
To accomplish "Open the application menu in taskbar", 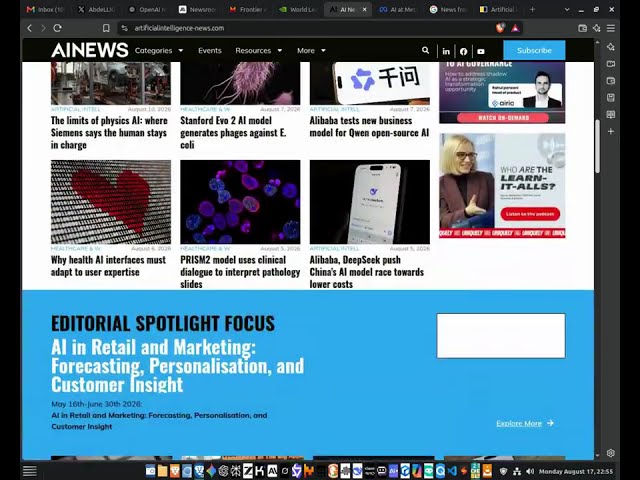I will tap(29, 471).
